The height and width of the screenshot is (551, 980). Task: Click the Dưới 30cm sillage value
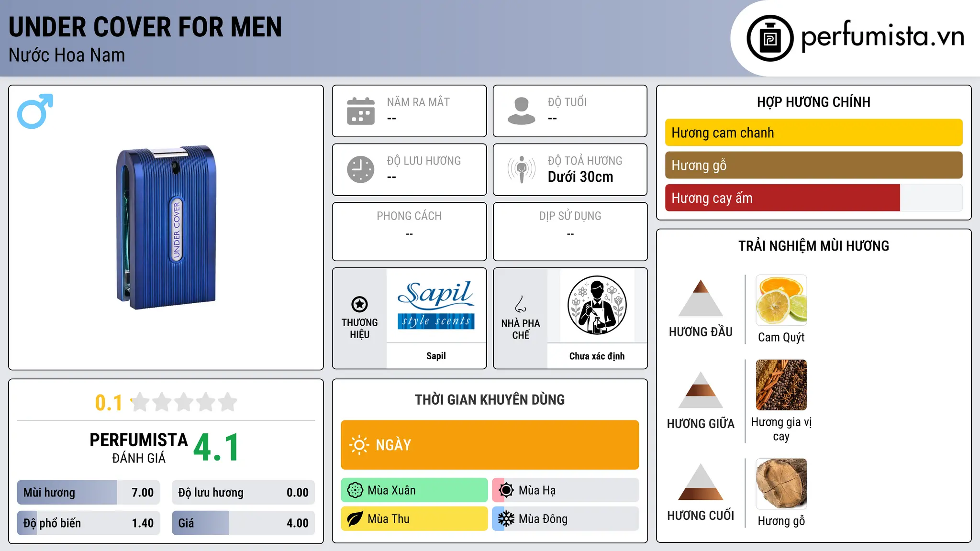click(x=580, y=177)
